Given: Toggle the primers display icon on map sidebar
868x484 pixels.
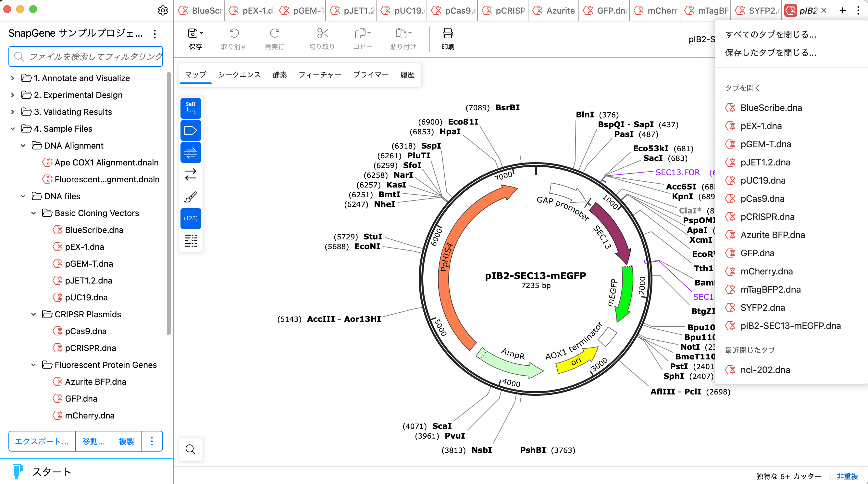Looking at the screenshot, I should pyautogui.click(x=191, y=152).
